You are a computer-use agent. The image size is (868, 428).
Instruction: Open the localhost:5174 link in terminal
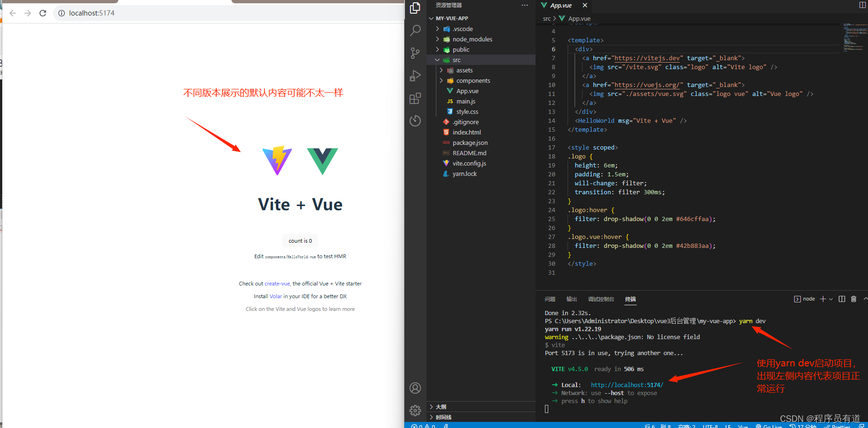coord(627,385)
